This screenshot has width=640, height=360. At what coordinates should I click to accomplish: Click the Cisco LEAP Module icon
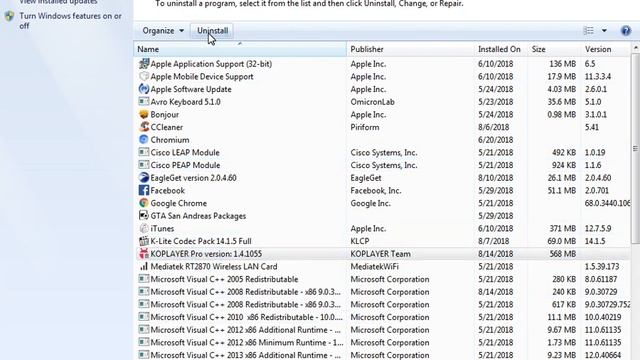click(144, 152)
